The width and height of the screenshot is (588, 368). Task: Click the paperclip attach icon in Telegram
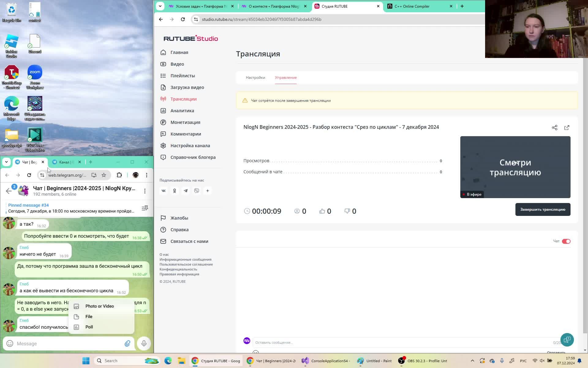pos(127,343)
